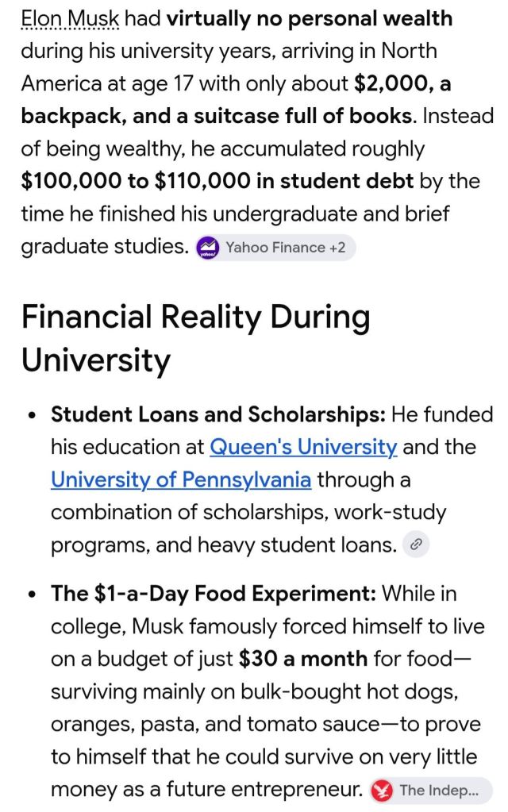Select The $1-a-Day Food Experiment label
This screenshot has height=812, width=508.
pyautogui.click(x=214, y=594)
